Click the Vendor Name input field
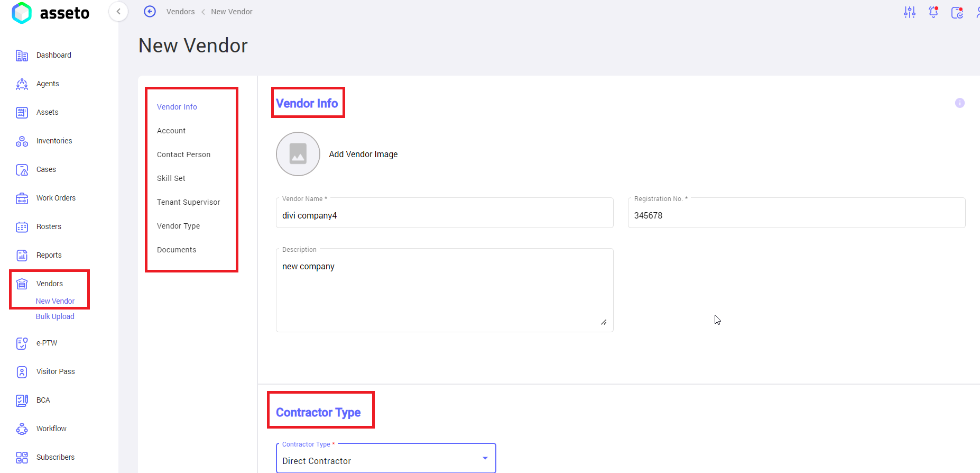Viewport: 980px width, 473px height. 444,215
